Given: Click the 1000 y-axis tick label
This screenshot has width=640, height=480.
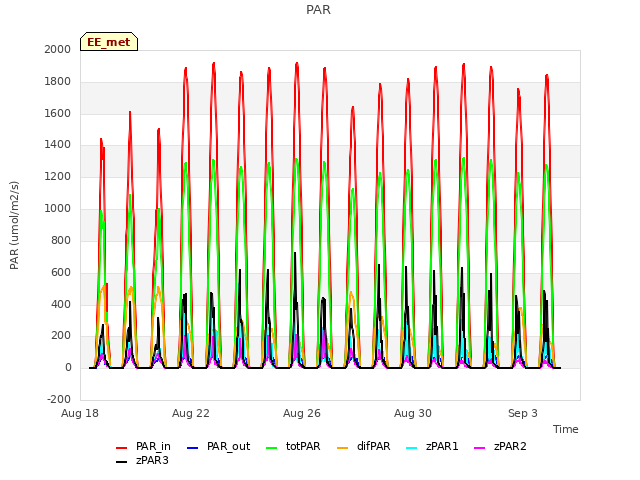Looking at the screenshot, I should tap(58, 209).
